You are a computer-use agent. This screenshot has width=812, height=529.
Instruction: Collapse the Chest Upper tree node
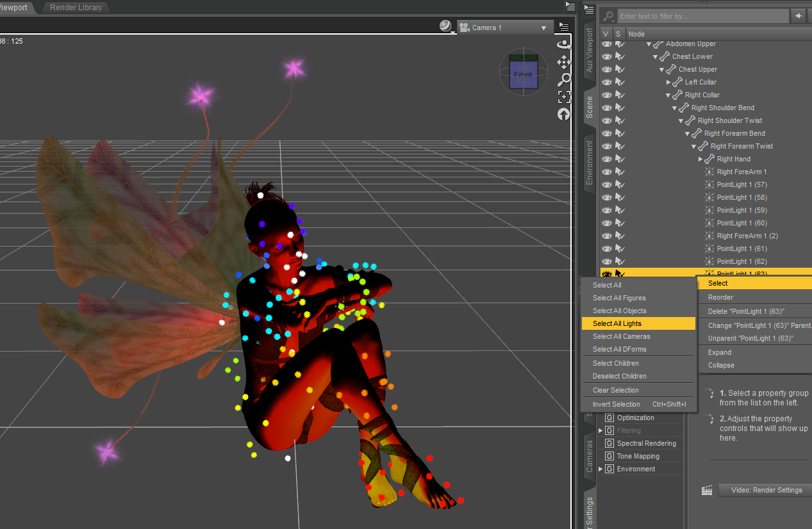661,69
